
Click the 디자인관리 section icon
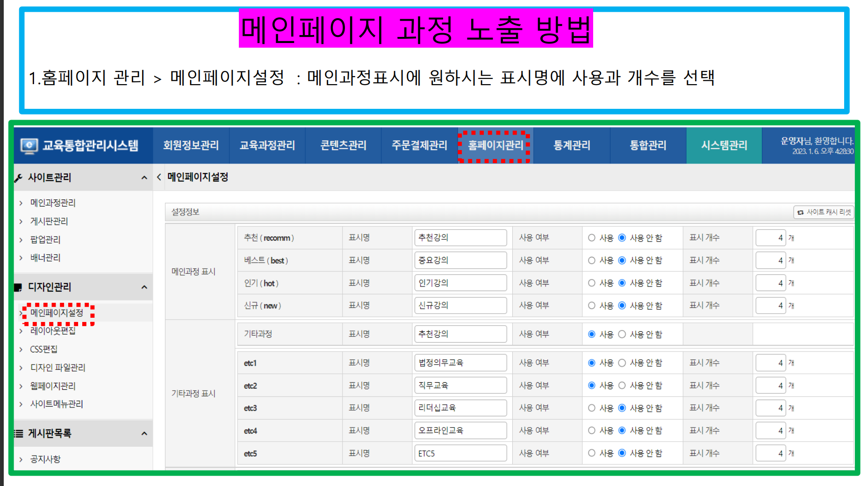click(x=19, y=287)
